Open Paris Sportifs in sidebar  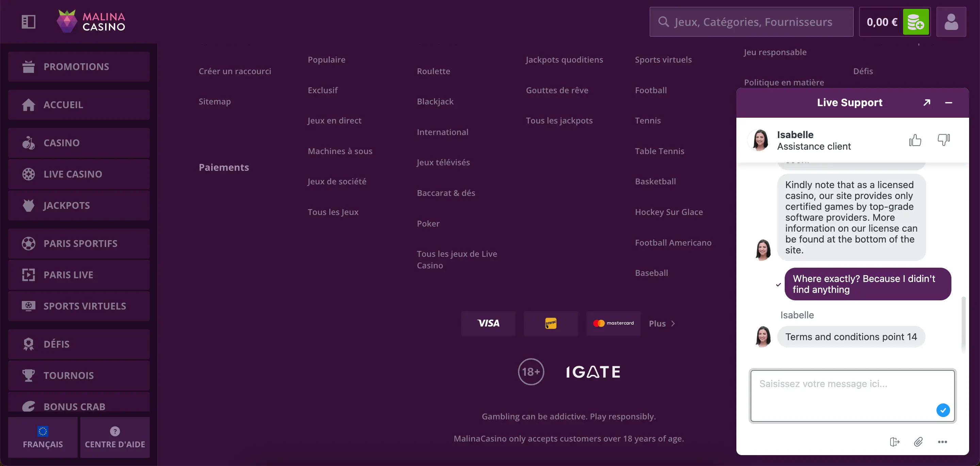79,244
